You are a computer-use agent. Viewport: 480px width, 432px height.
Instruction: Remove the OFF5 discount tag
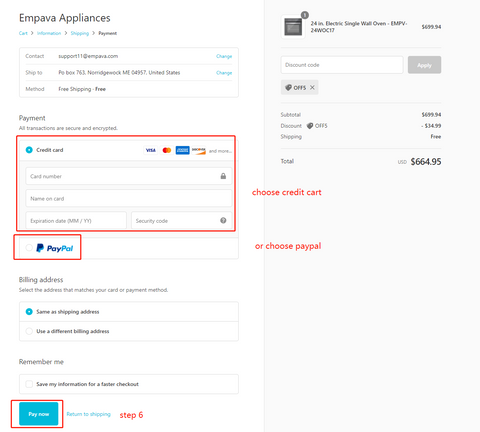[312, 87]
